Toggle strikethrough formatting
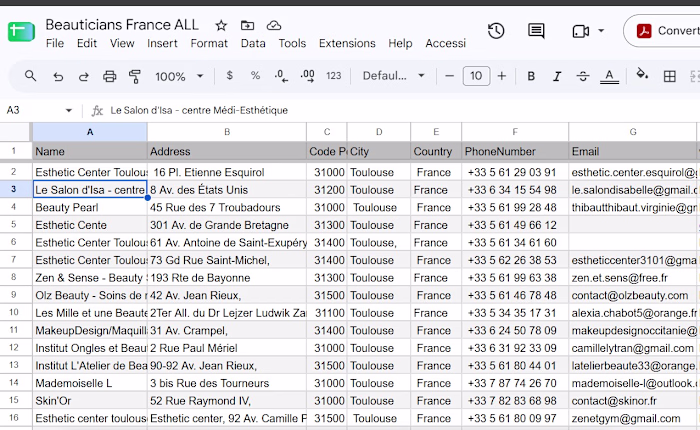This screenshot has width=700, height=430. [x=583, y=76]
